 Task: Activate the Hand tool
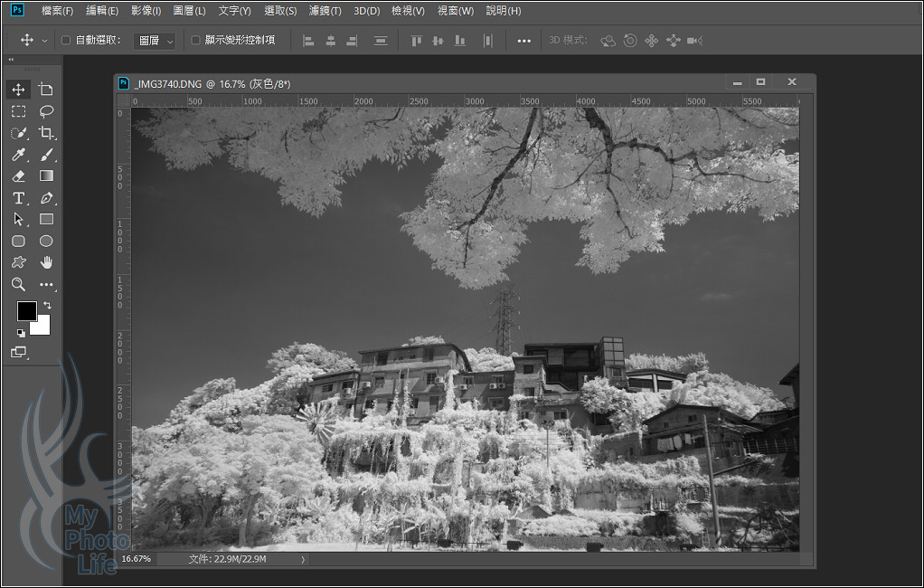[x=46, y=262]
